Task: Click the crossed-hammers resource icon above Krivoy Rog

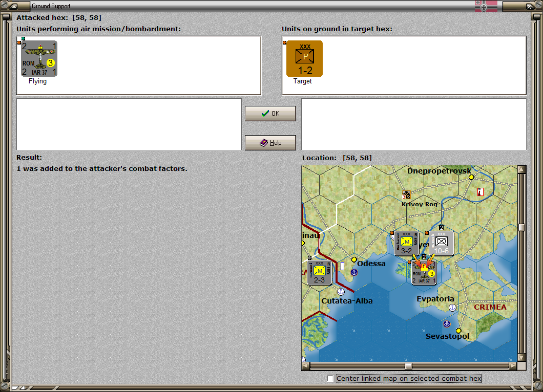Action: 406,195
